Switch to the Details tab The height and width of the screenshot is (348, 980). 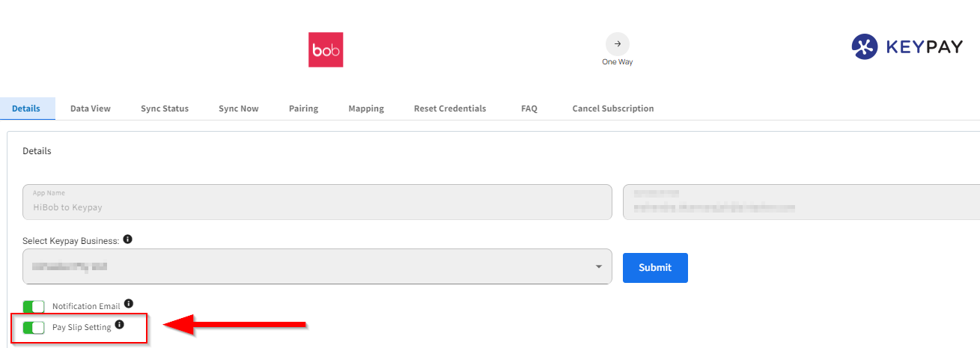pos(26,109)
